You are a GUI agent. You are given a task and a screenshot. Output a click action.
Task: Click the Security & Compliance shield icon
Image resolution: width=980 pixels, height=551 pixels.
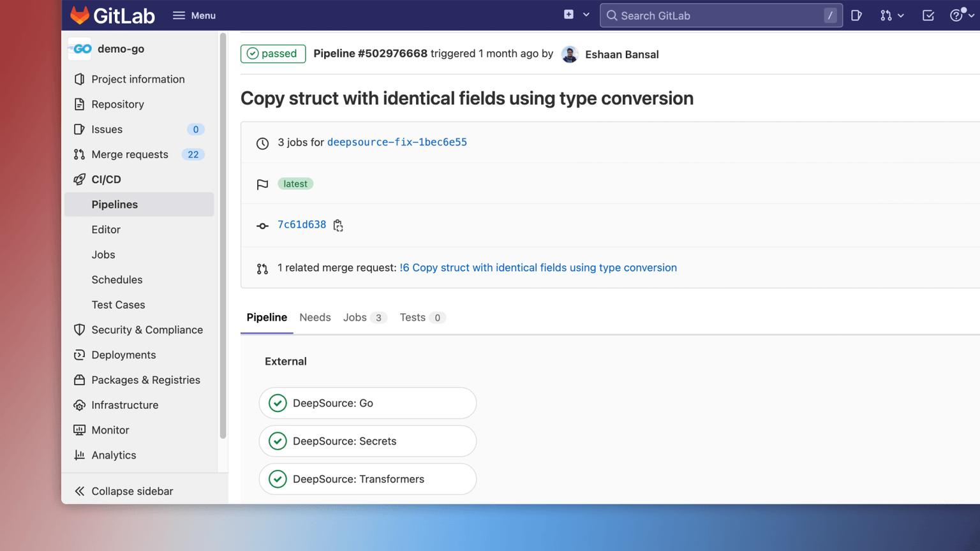tap(79, 330)
